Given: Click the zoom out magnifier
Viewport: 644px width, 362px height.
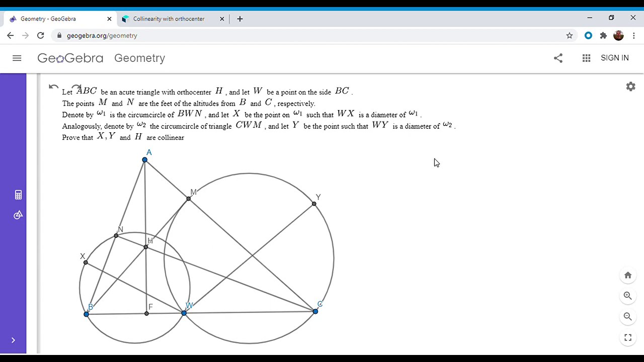Looking at the screenshot, I should pos(628,316).
